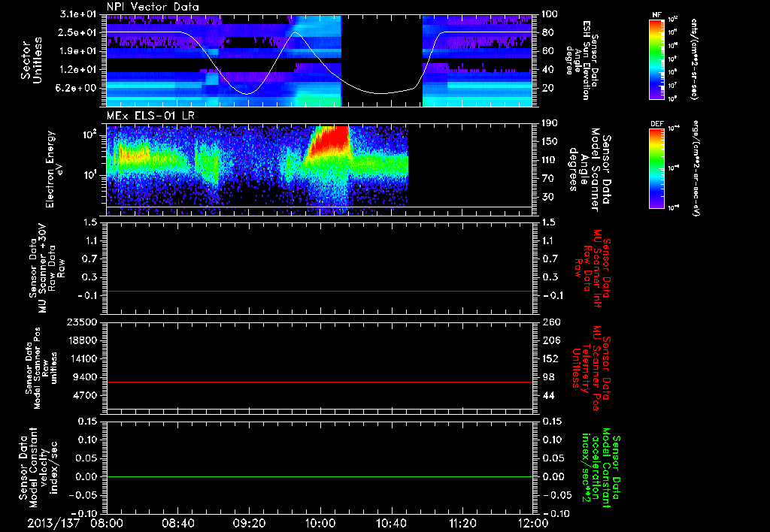The image size is (770, 532).
Task: Click the '2013/137 08:00' start time label
Action: (75, 523)
